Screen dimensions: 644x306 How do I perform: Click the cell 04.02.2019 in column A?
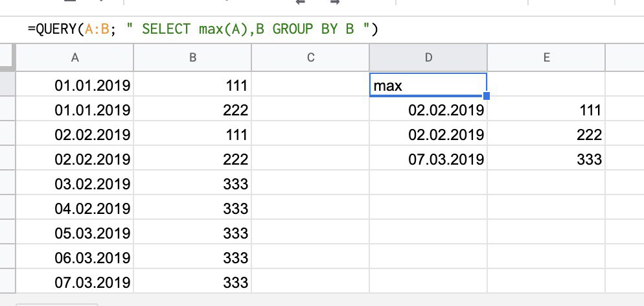75,209
